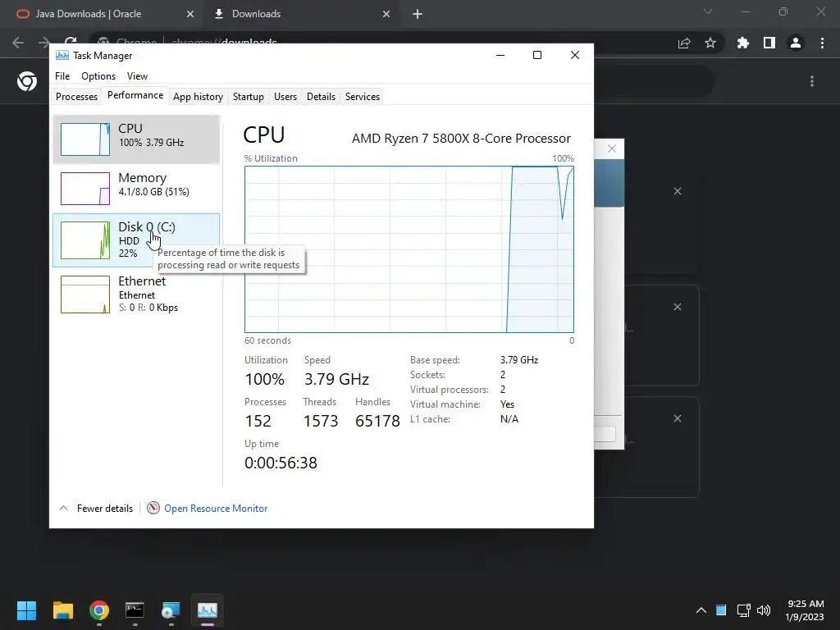Image resolution: width=840 pixels, height=630 pixels.
Task: Open Downloads page three-dot menu
Action: pyautogui.click(x=812, y=81)
